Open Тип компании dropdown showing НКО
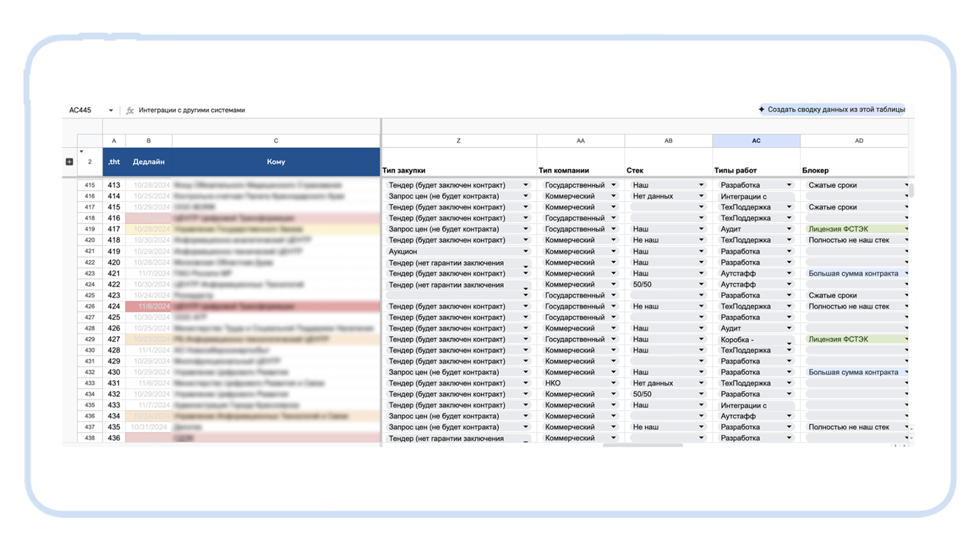Screen dimensions: 980x551 613,383
